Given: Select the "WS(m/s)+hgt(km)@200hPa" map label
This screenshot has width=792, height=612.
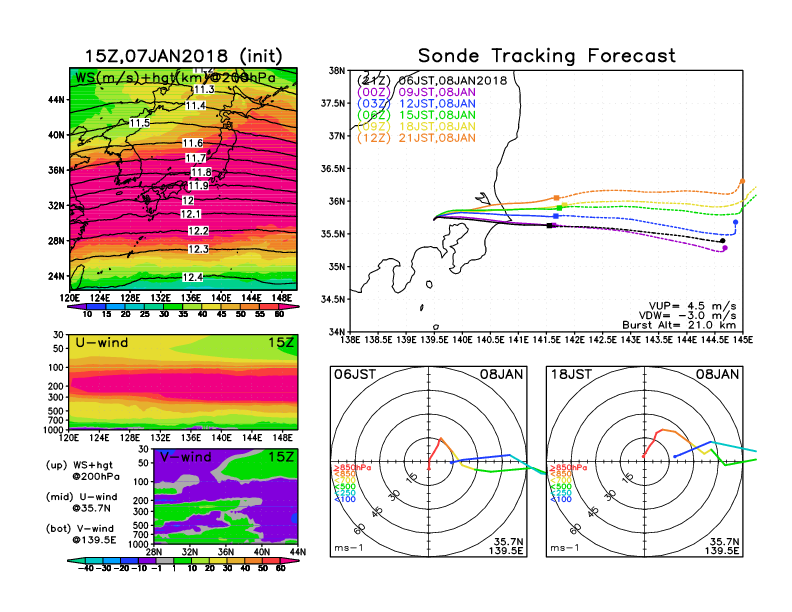Looking at the screenshot, I should pos(175,78).
